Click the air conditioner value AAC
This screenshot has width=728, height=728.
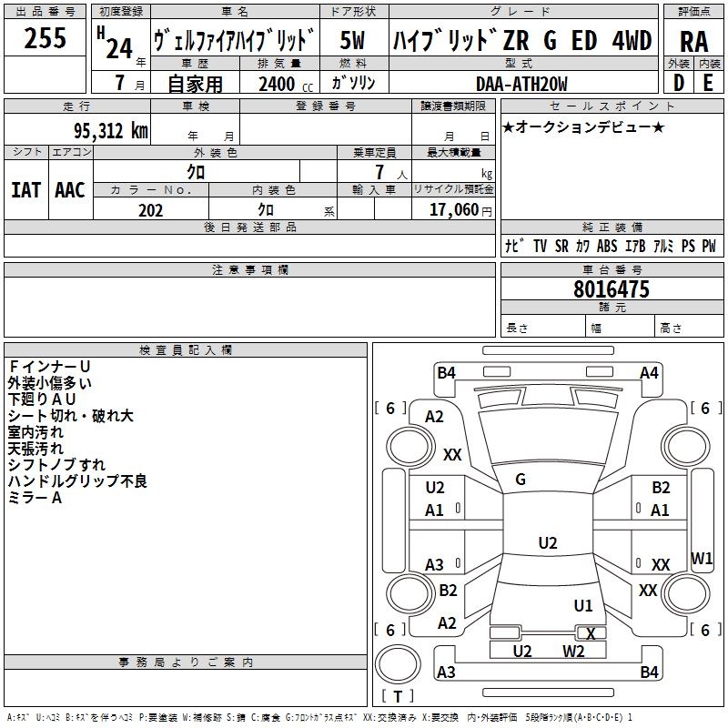[x=70, y=190]
